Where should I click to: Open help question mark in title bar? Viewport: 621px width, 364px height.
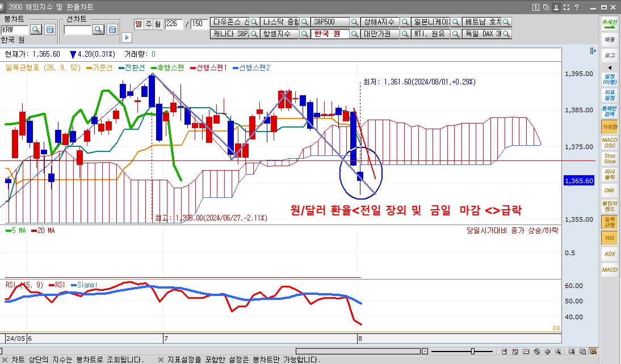tap(577, 7)
